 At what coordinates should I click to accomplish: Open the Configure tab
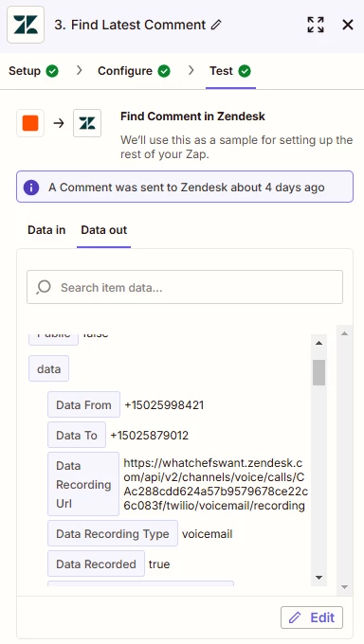tap(134, 71)
